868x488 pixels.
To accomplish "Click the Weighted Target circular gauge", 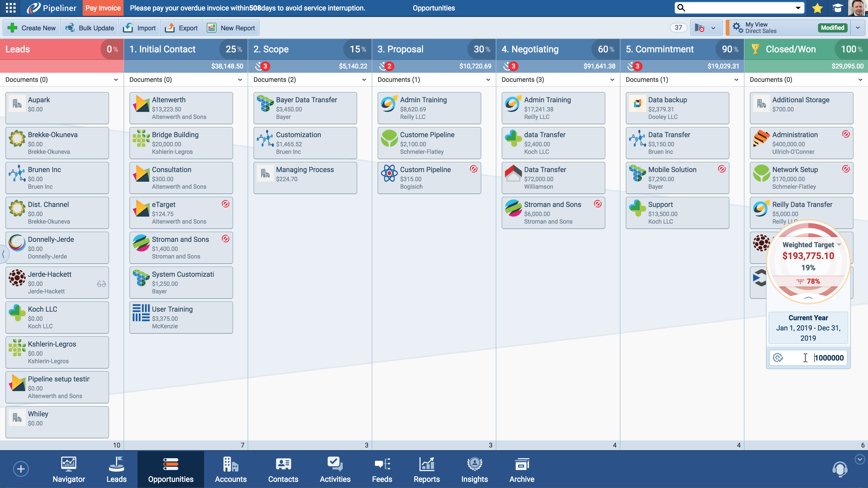I will [808, 262].
